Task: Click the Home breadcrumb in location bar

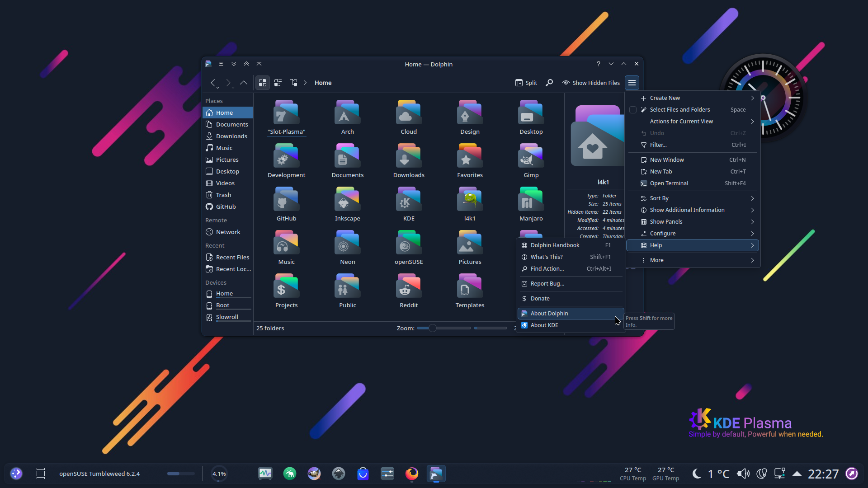Action: (x=323, y=83)
